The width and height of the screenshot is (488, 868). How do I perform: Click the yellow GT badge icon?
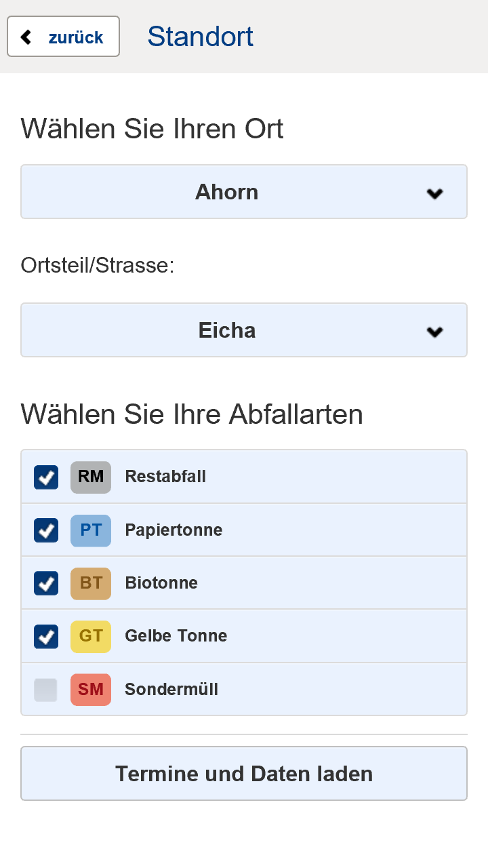[91, 636]
